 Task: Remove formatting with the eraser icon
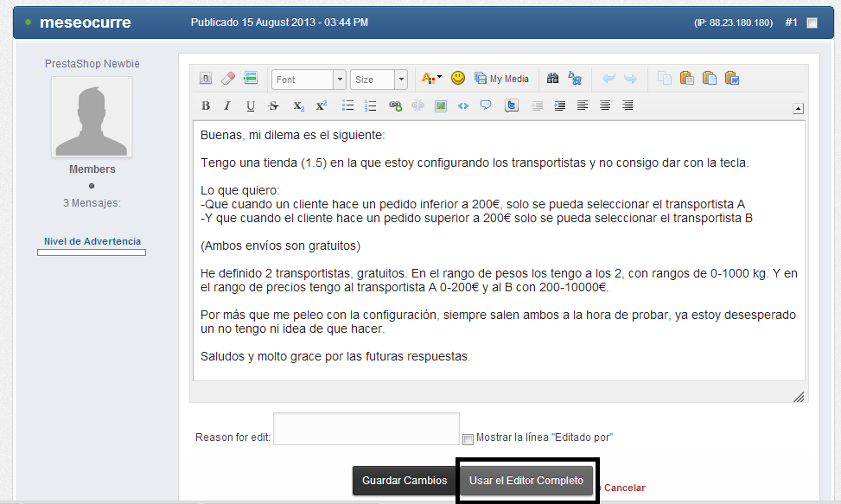[x=226, y=79]
